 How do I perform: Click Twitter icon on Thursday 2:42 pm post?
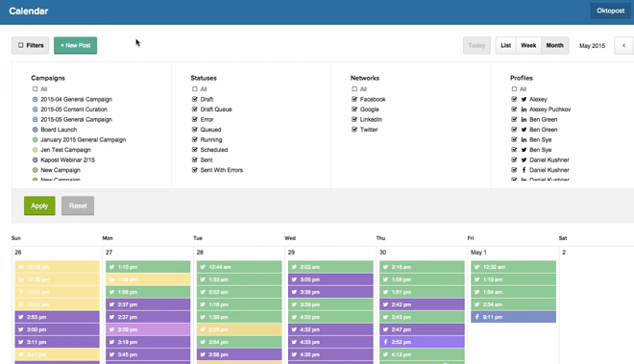386,304
